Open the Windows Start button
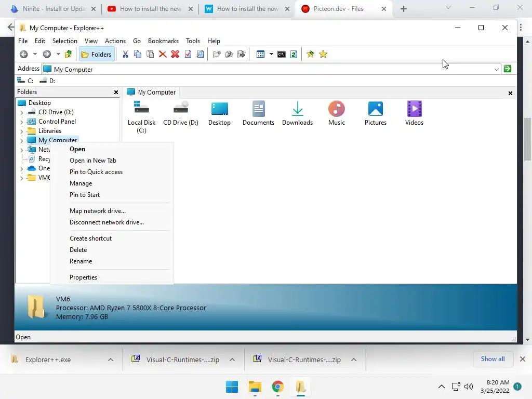This screenshot has height=399, width=532. [x=232, y=387]
